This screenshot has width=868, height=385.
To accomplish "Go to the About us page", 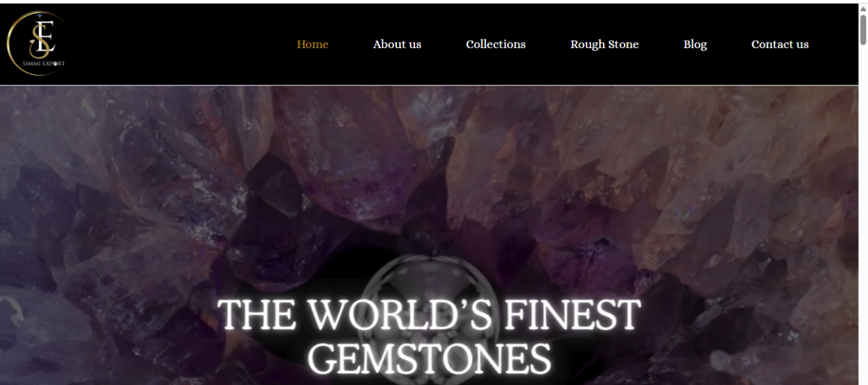I will click(x=397, y=44).
